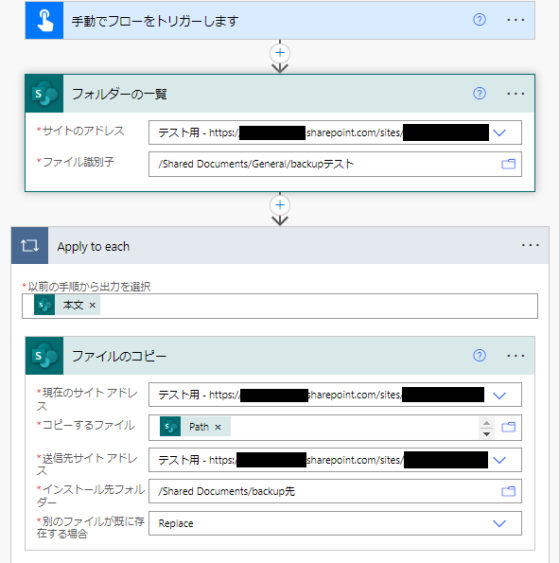Insert a new step below the trigger
Screen dimensions: 559x563
pos(280,53)
